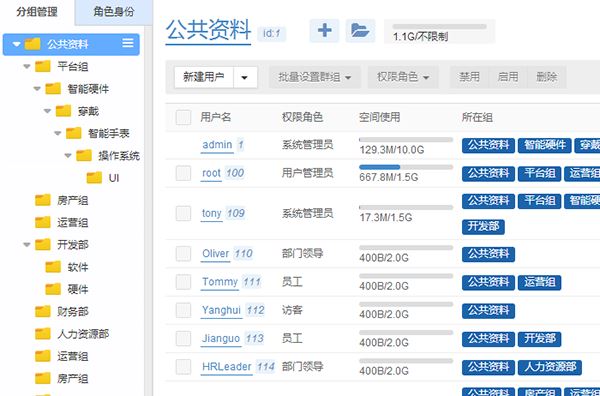Viewport: 600px width, 396px height.
Task: Click the 启用 button
Action: pyautogui.click(x=508, y=77)
